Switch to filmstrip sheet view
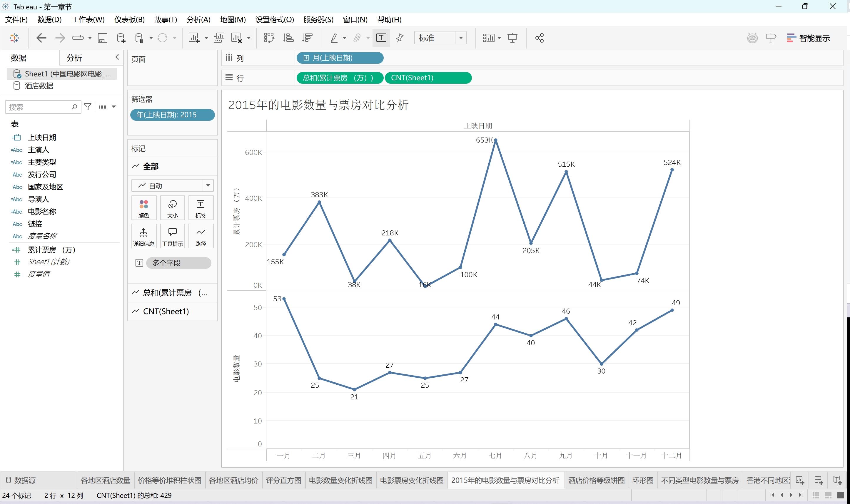The height and width of the screenshot is (504, 850). (828, 495)
